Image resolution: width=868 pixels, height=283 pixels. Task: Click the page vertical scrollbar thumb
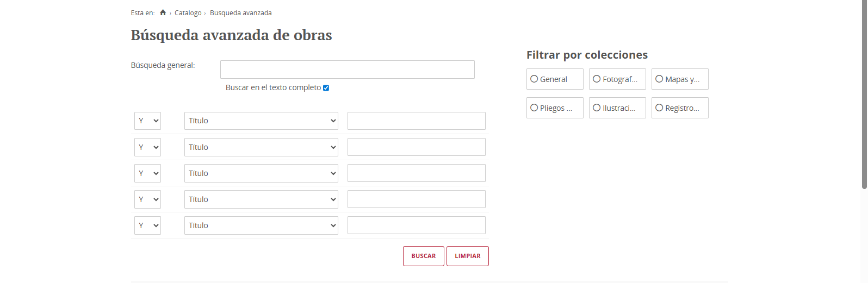(864, 95)
